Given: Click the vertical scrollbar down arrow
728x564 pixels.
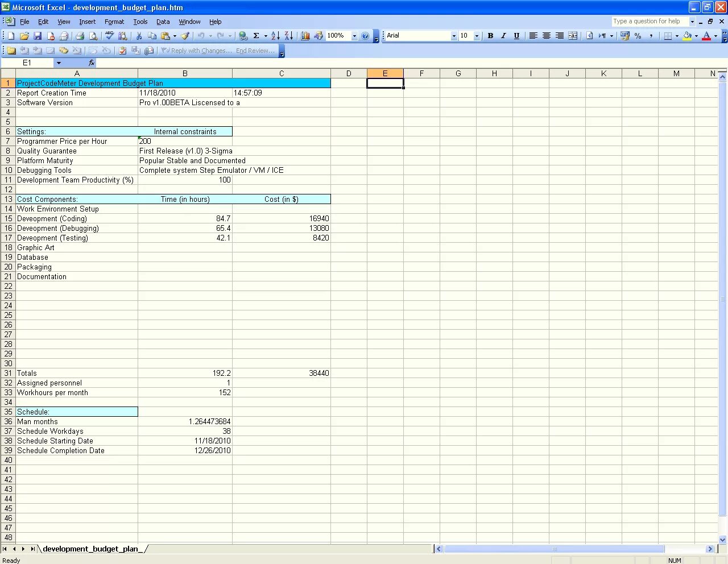Looking at the screenshot, I should point(723,540).
